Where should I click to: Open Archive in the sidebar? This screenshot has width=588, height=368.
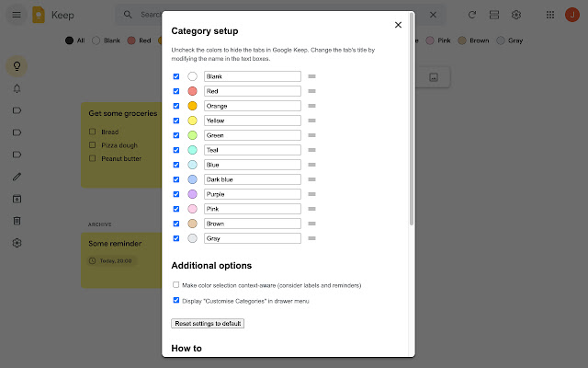[x=17, y=199]
